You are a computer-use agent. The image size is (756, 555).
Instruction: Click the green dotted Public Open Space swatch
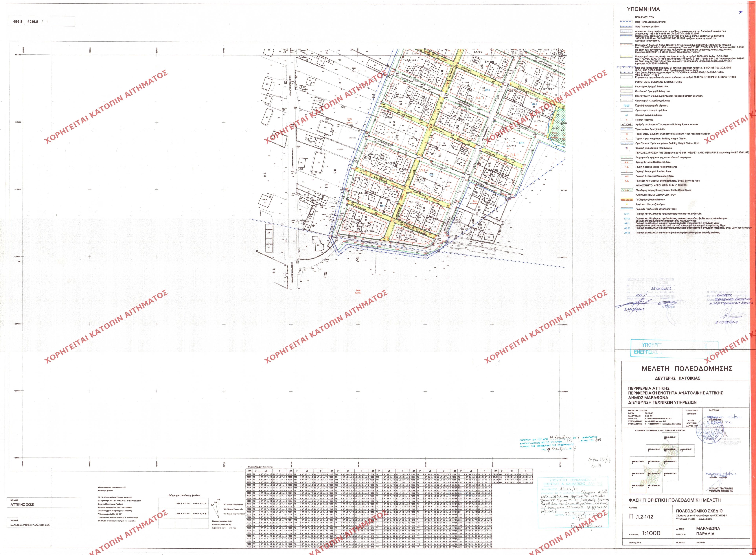coord(626,190)
